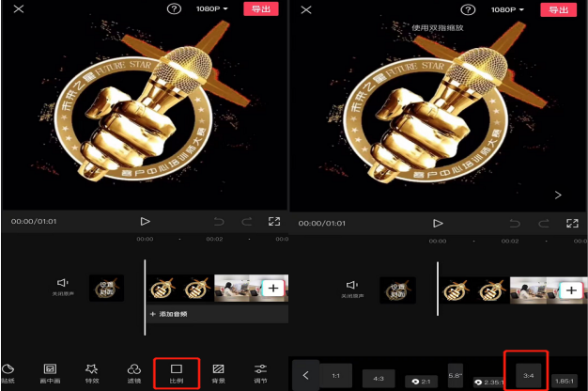Open the 特效 (effects) tool
Viewport: 588px width, 391px height.
point(91,372)
